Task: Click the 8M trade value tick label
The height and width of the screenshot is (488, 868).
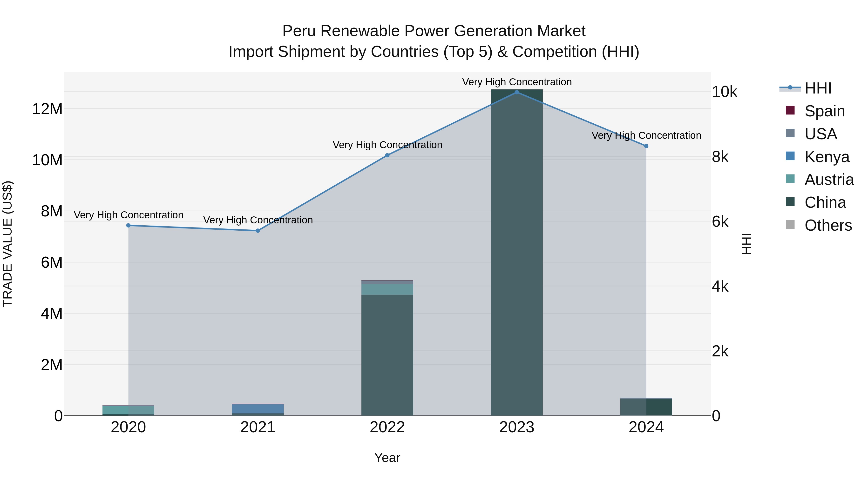Action: tap(52, 211)
